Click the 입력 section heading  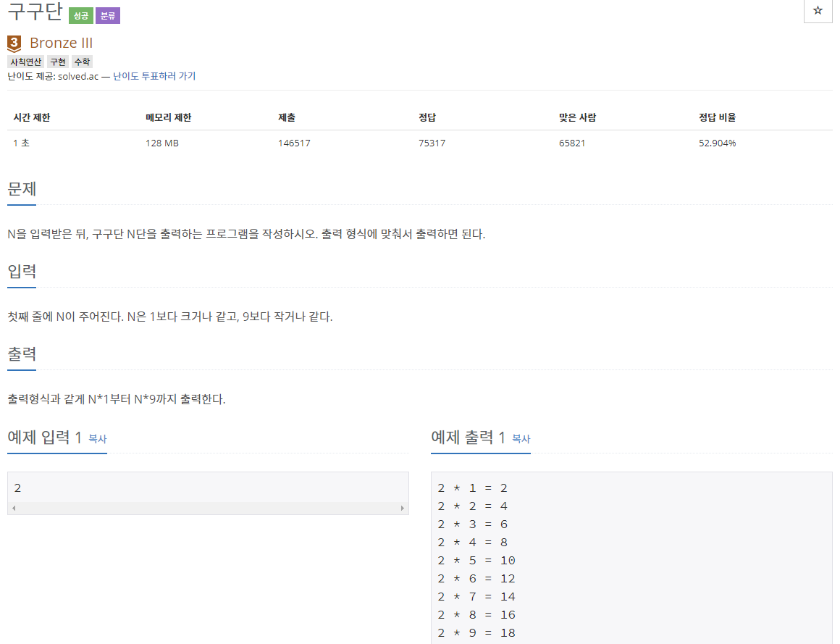click(x=22, y=272)
